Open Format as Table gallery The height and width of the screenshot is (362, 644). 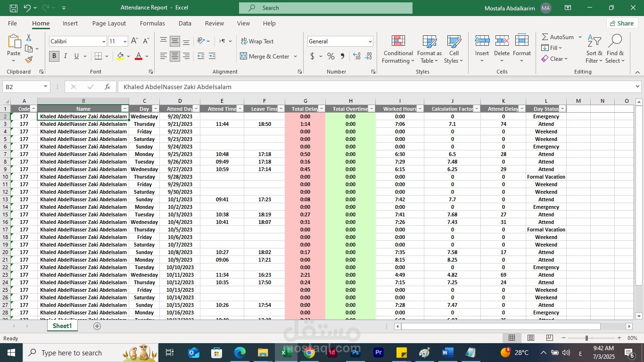click(x=429, y=49)
